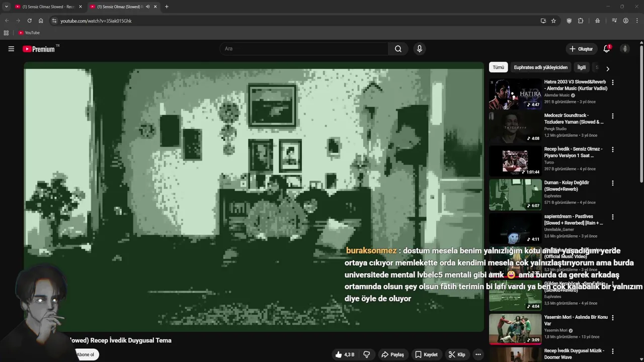Select Euphrates adlı yükleyiciden chip
This screenshot has width=644, height=362.
[540, 67]
